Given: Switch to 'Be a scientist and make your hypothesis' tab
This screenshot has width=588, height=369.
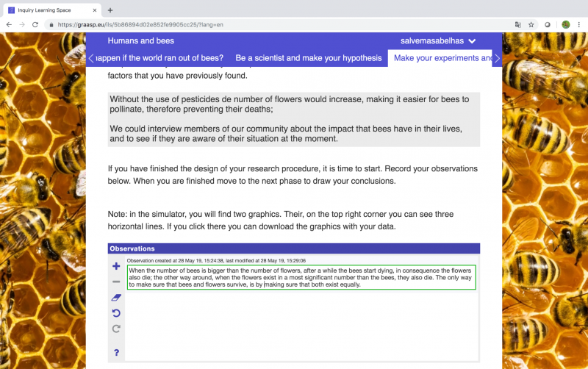Looking at the screenshot, I should point(309,58).
